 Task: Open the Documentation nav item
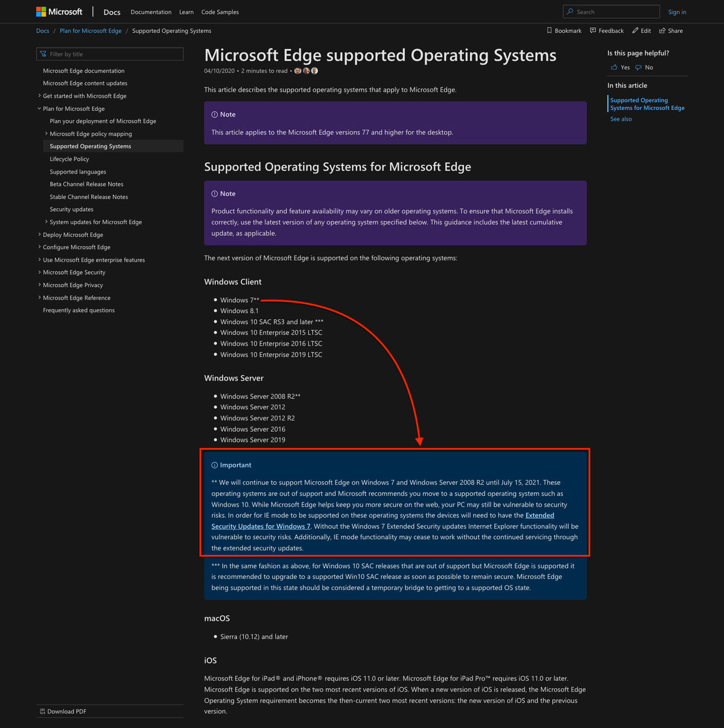[151, 12]
